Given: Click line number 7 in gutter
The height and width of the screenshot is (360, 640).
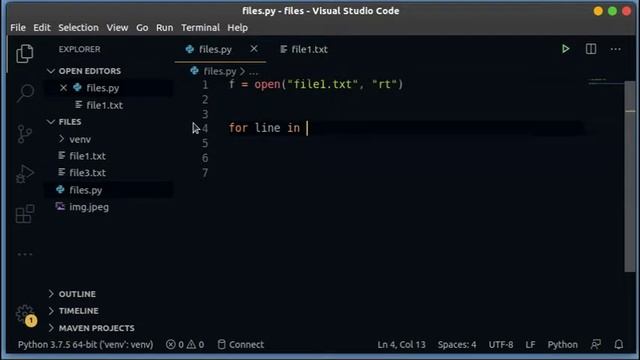Looking at the screenshot, I should pos(205,173).
